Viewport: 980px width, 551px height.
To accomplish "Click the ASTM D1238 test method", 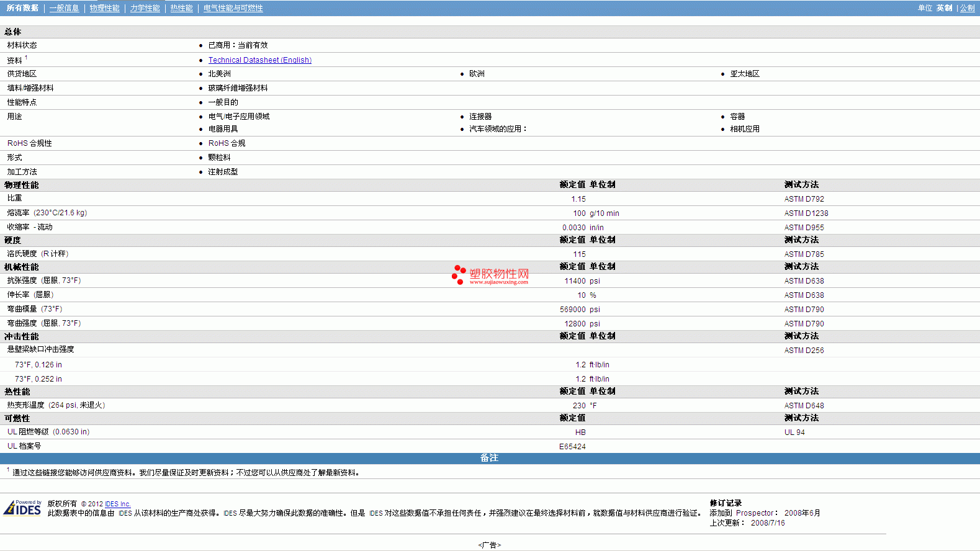I will click(x=806, y=213).
